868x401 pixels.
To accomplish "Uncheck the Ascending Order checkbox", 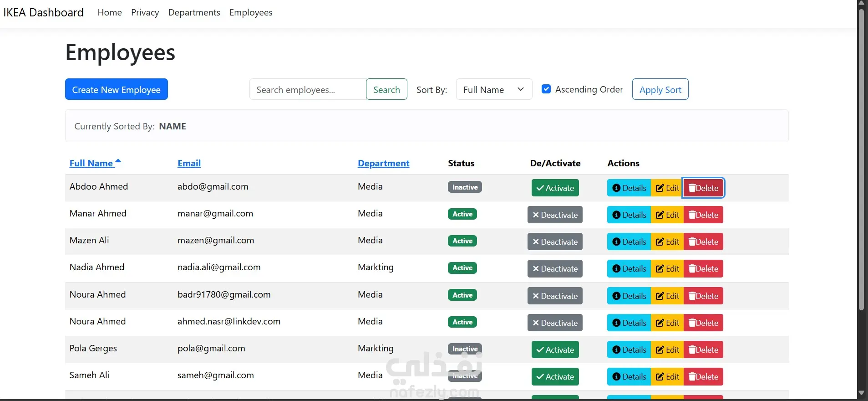I will (546, 89).
